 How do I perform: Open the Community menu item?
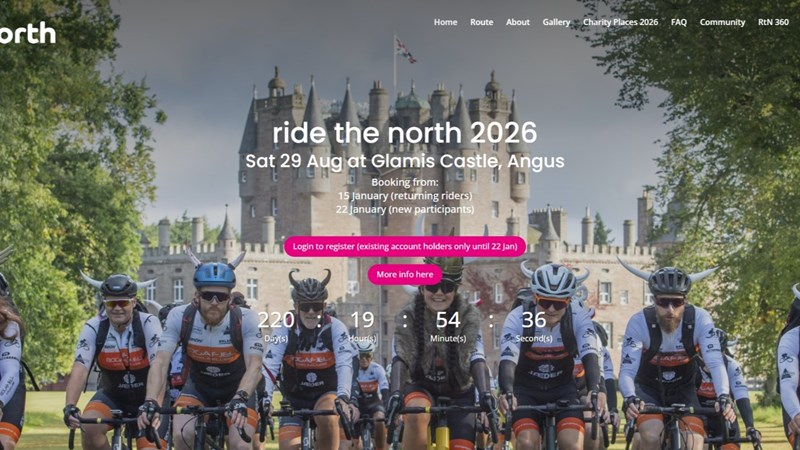722,22
